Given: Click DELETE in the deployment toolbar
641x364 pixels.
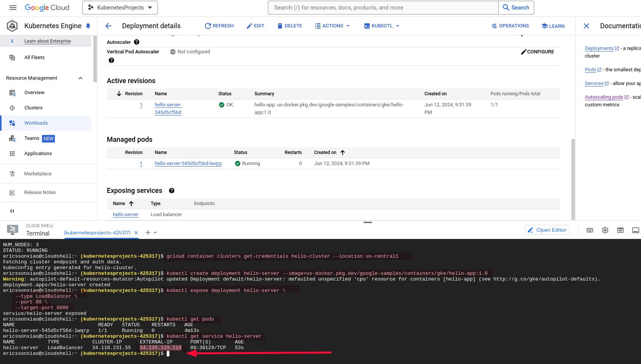Looking at the screenshot, I should tap(290, 26).
